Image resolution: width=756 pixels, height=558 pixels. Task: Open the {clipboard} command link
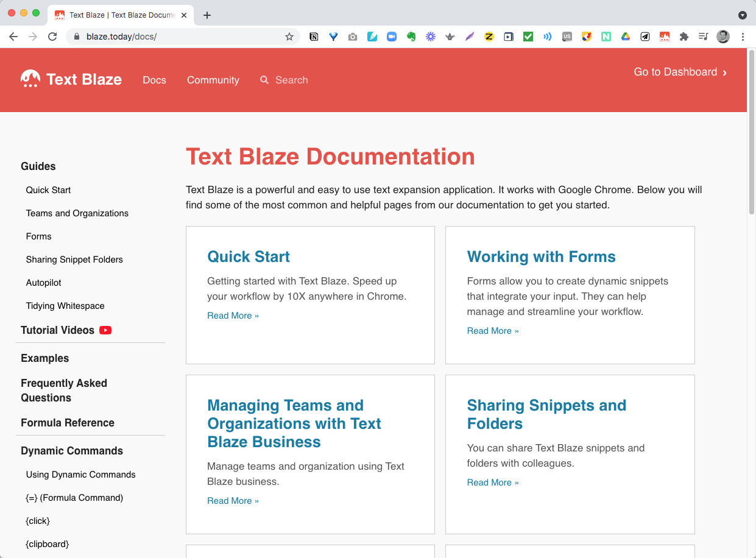point(48,544)
